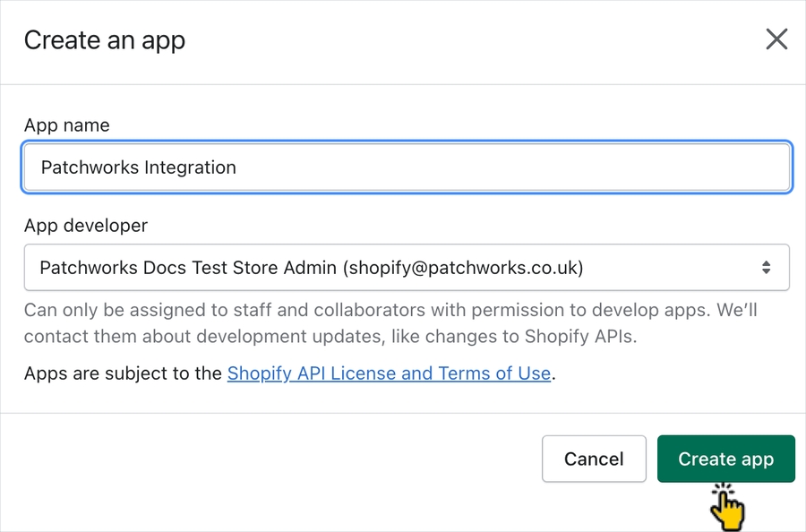This screenshot has width=806, height=532.
Task: Select the 'Patchworks Integration' text in field
Action: coord(139,167)
